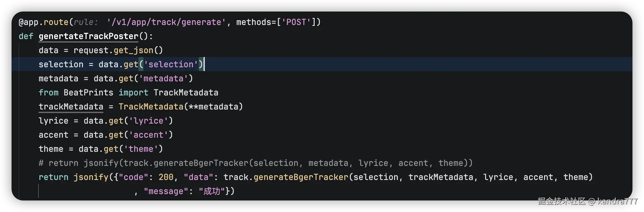This screenshot has width=644, height=212.
Task: Click the 'metadata' string literal
Action: (x=163, y=78)
